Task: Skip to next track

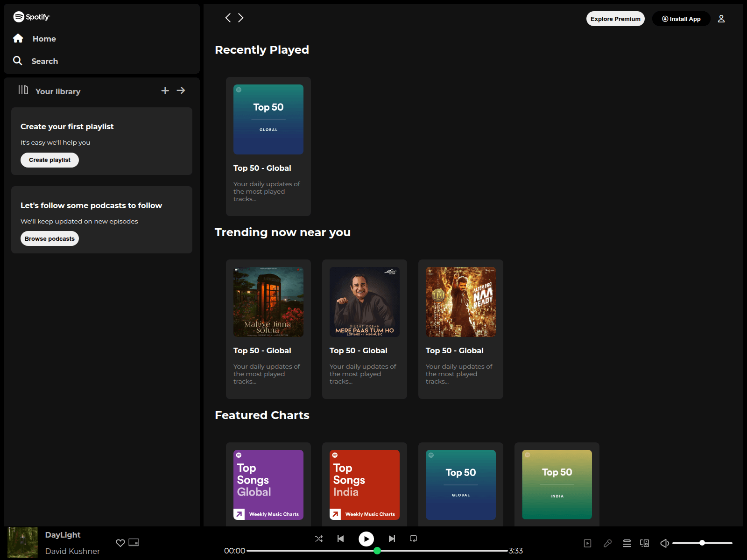Action: pyautogui.click(x=392, y=539)
